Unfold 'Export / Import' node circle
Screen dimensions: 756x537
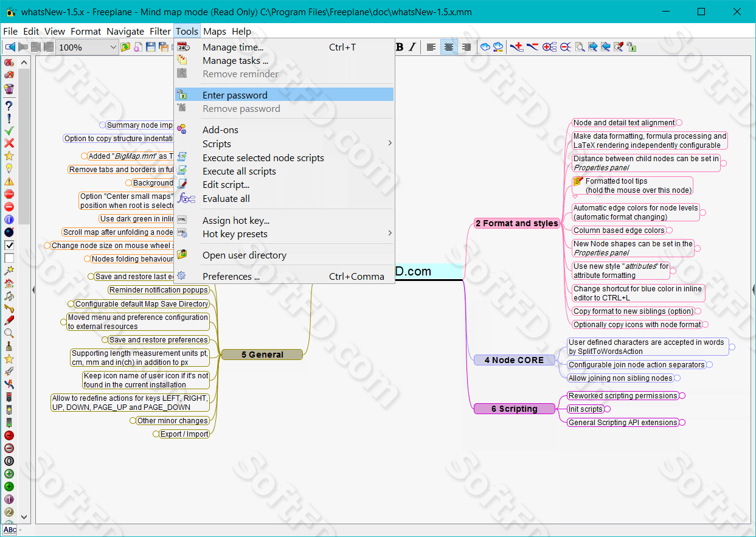pos(155,434)
